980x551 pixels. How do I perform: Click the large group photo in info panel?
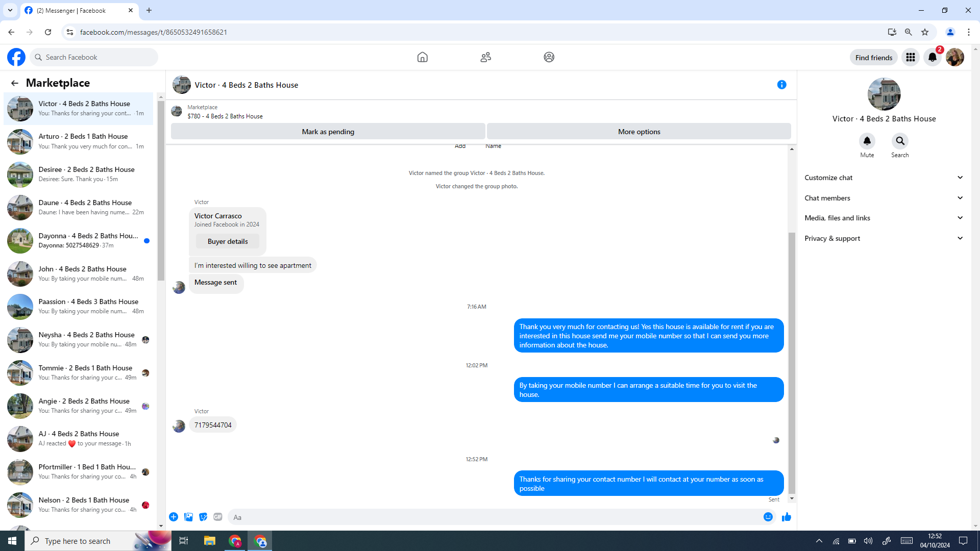(884, 94)
